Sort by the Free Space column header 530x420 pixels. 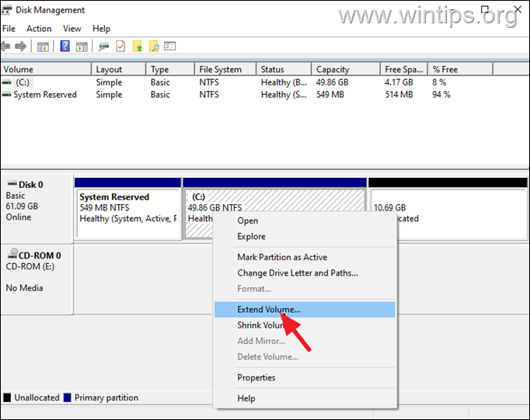tap(404, 69)
